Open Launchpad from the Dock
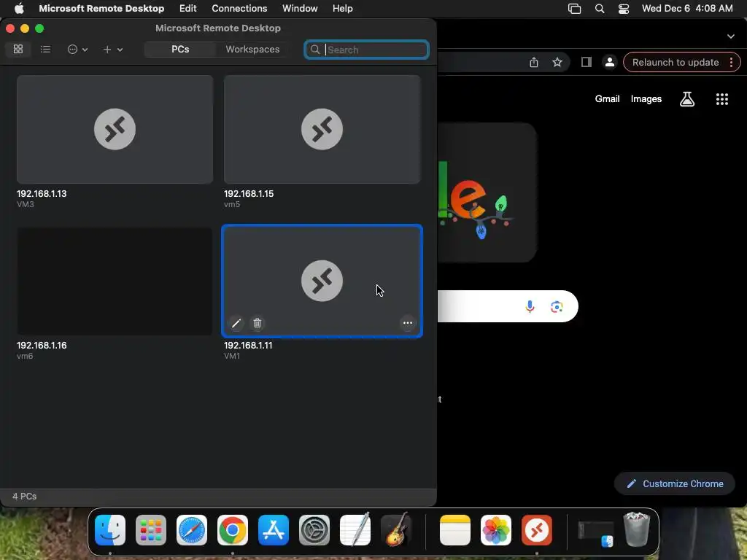 point(151,530)
